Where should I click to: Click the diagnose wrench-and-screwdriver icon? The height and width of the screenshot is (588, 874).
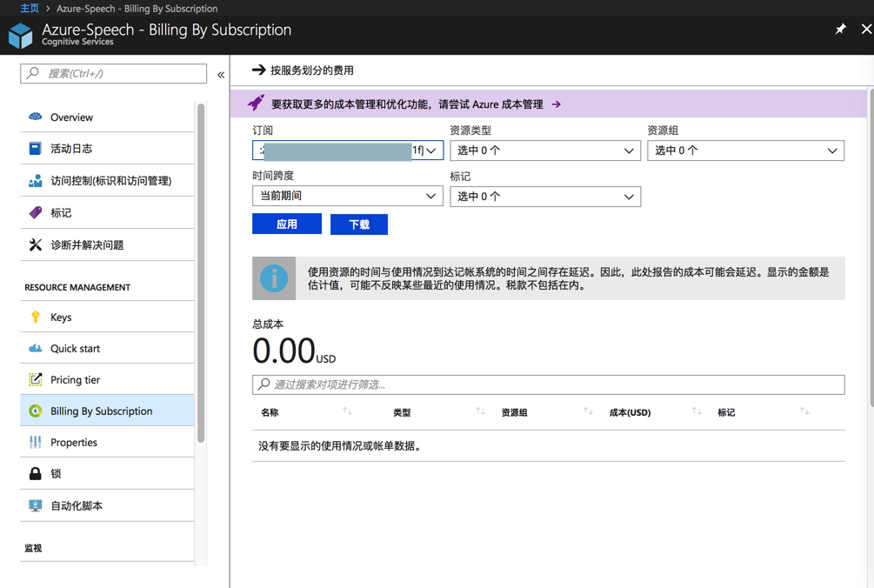pyautogui.click(x=35, y=244)
